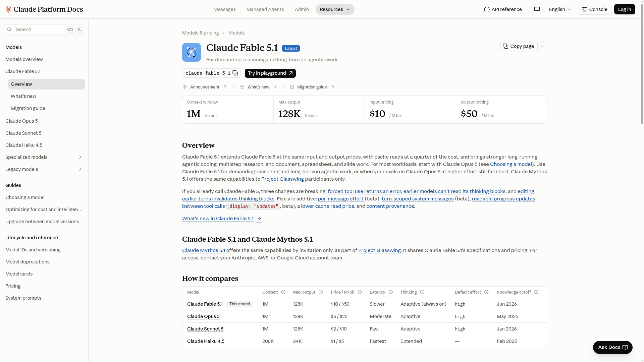The image size is (644, 362).
Task: Click the external arrow on Try in playground
Action: pos(291,73)
